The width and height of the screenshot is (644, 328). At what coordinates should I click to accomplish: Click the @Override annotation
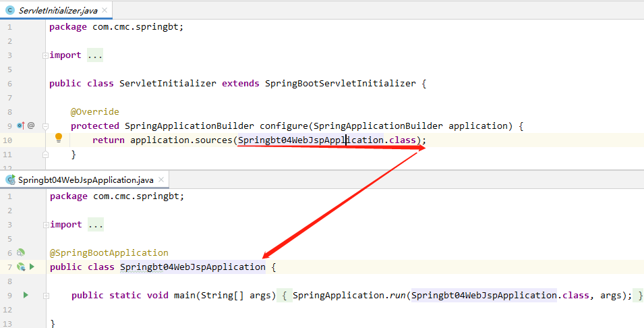[x=95, y=111]
